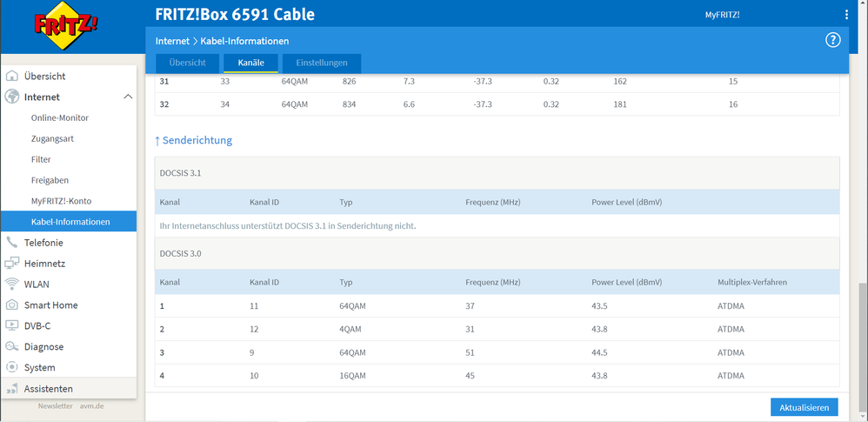Open Online-Monitor in sidebar
The width and height of the screenshot is (868, 422).
tap(60, 118)
